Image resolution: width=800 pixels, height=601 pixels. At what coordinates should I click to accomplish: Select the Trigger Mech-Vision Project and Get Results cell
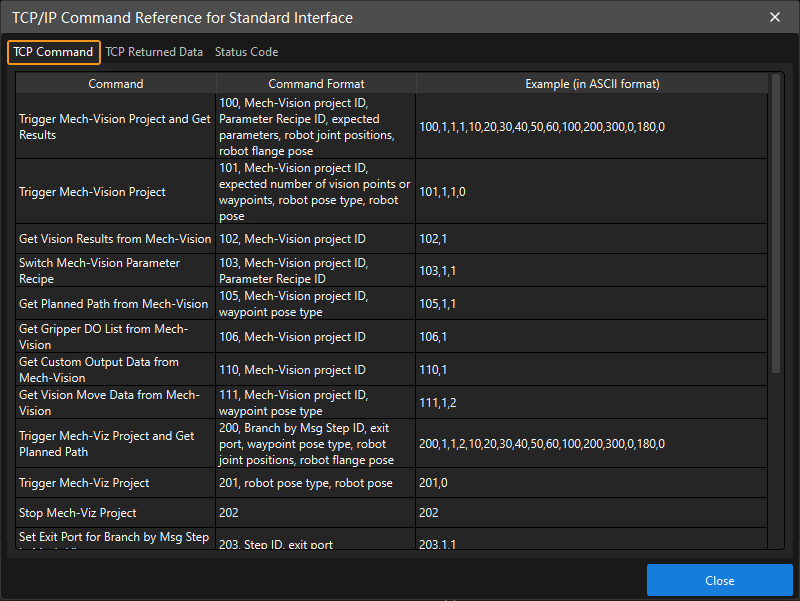pos(116,127)
